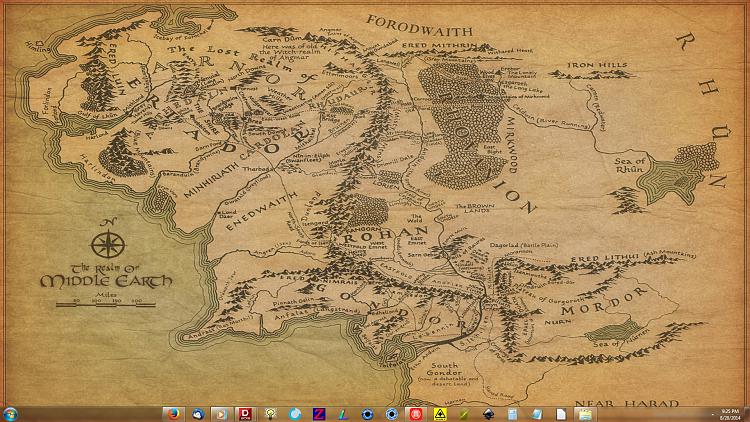Image resolution: width=750 pixels, height=422 pixels.
Task: Click the light-blue circular arrow taskbar icon
Action: tap(295, 414)
